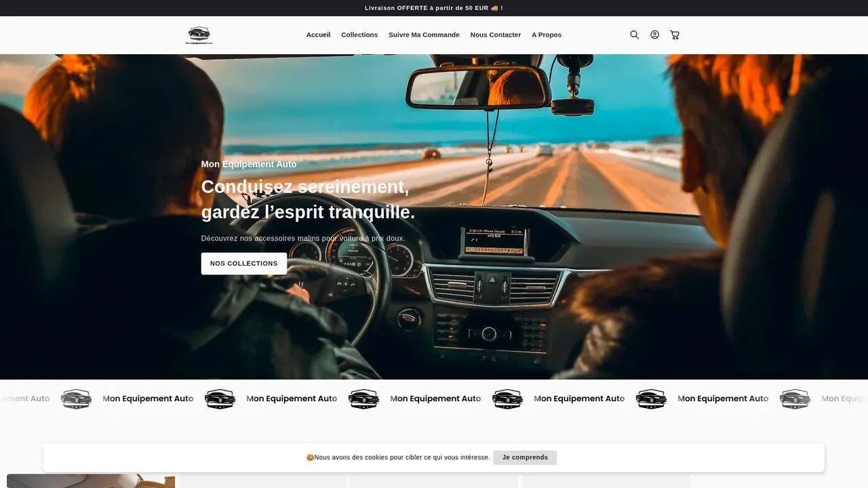868x488 pixels.
Task: Click the Livraison OFFERTE announcement text
Action: pyautogui.click(x=434, y=8)
